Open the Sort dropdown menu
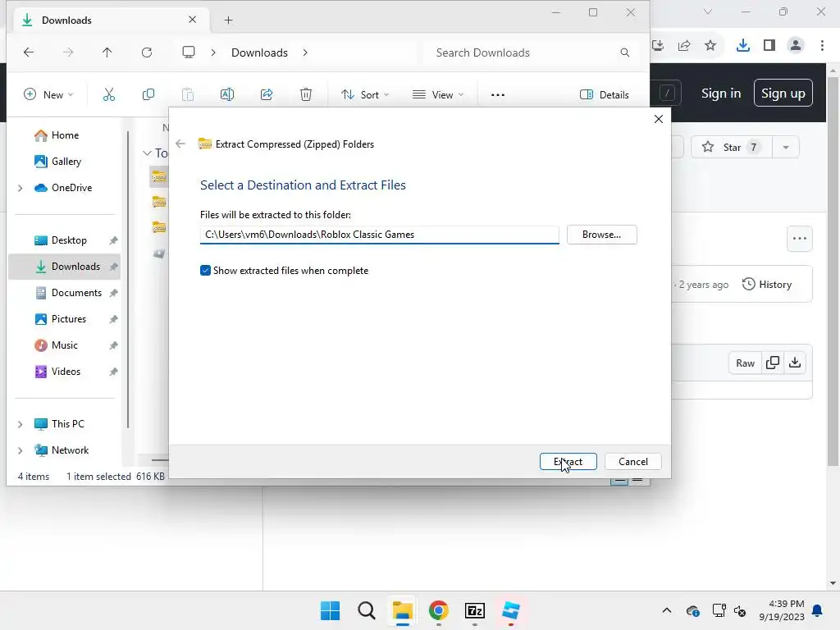Viewport: 840px width, 630px height. 365,95
